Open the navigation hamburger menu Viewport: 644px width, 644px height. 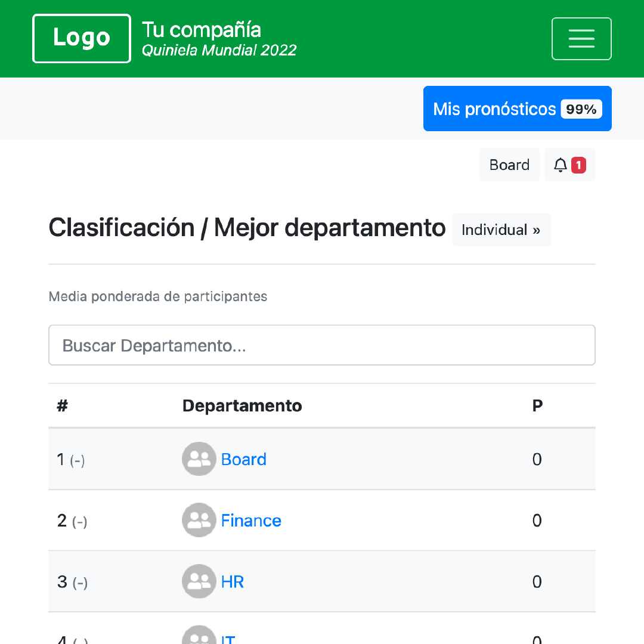point(581,38)
